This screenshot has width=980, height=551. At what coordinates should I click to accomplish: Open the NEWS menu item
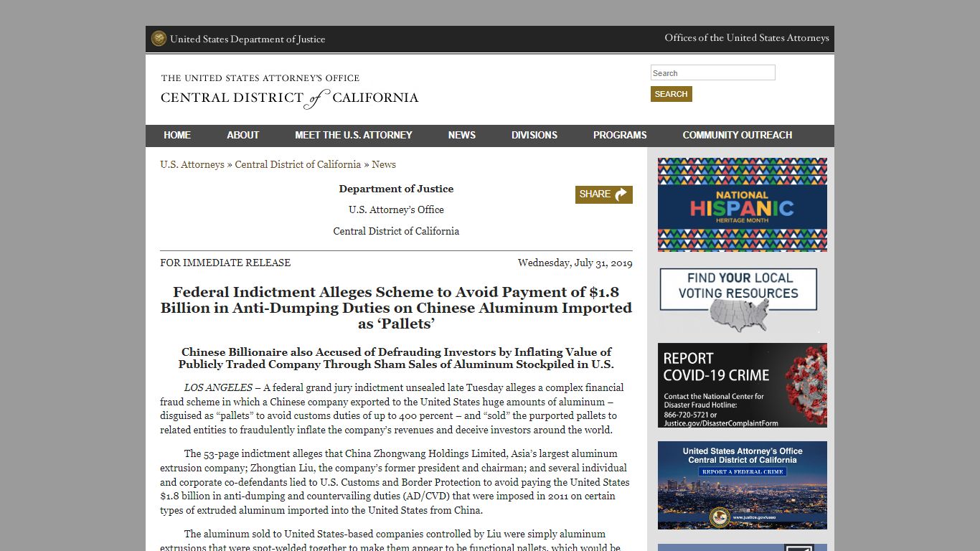[462, 135]
